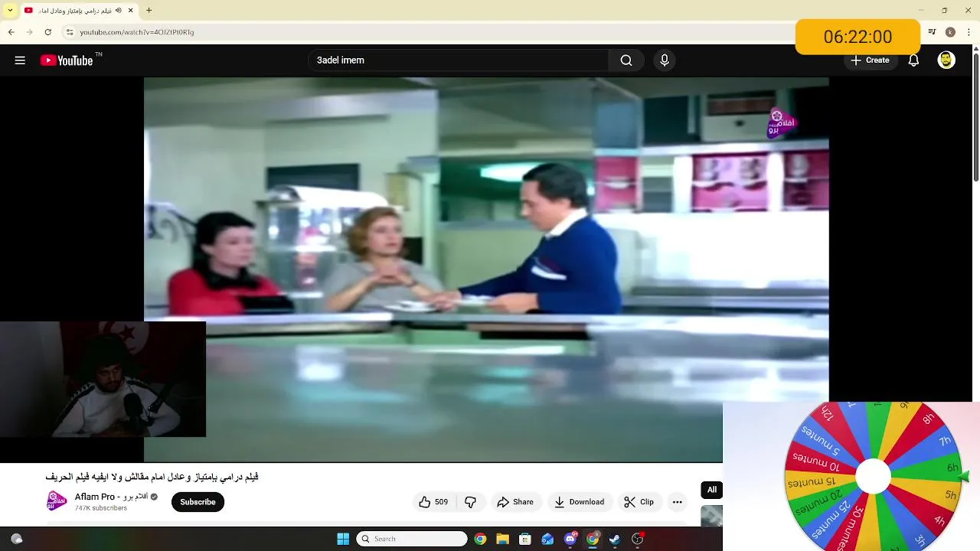Start voice search with microphone icon
The width and height of the screenshot is (980, 551).
[665, 60]
